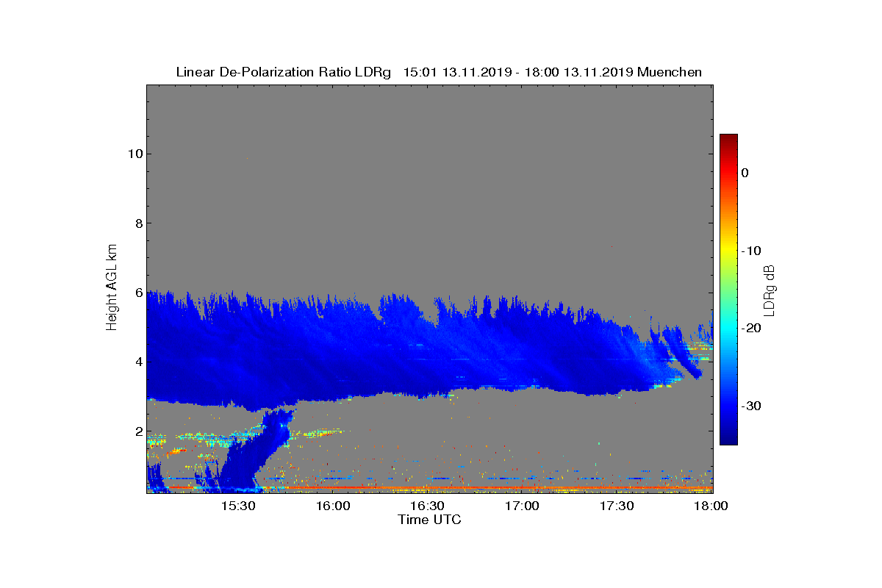Click the plot title mentioning Muenchen
Image resolution: width=882 pixels, height=588 pixels.
439,72
